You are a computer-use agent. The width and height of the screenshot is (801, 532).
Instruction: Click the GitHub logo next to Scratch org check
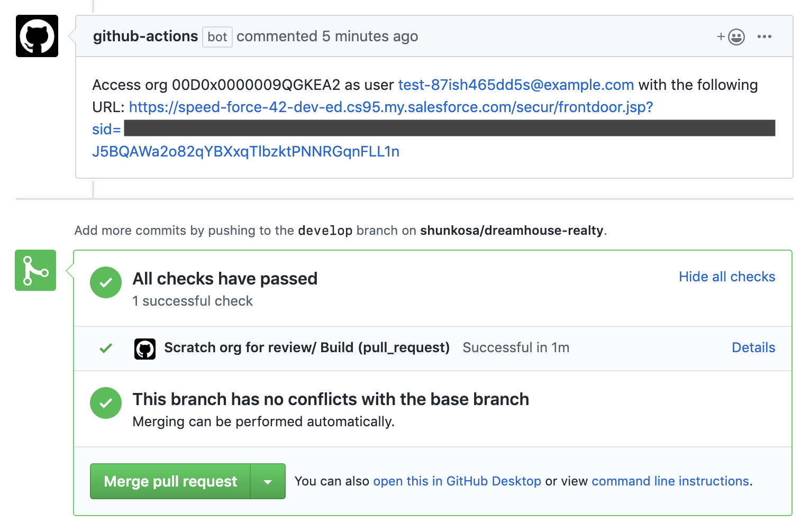click(x=145, y=348)
